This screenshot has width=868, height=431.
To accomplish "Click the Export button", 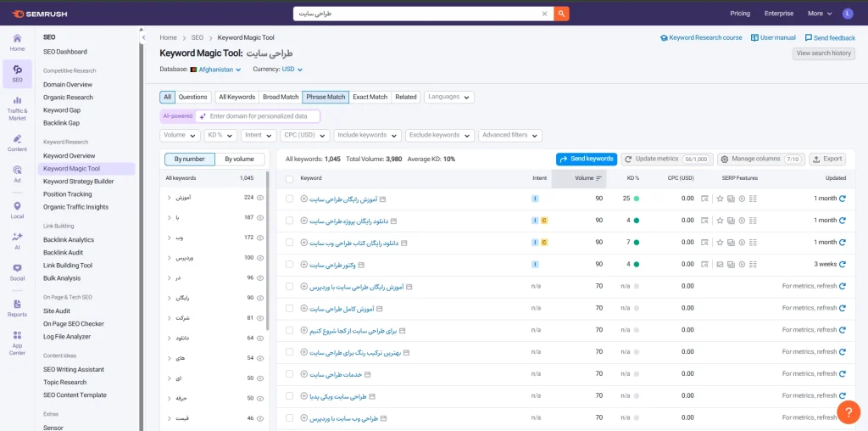I will point(827,159).
